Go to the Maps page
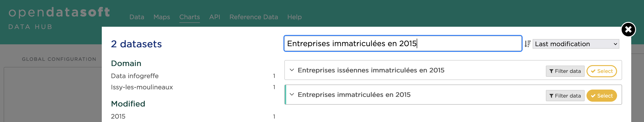Viewport: 644px width, 122px height. (x=162, y=17)
